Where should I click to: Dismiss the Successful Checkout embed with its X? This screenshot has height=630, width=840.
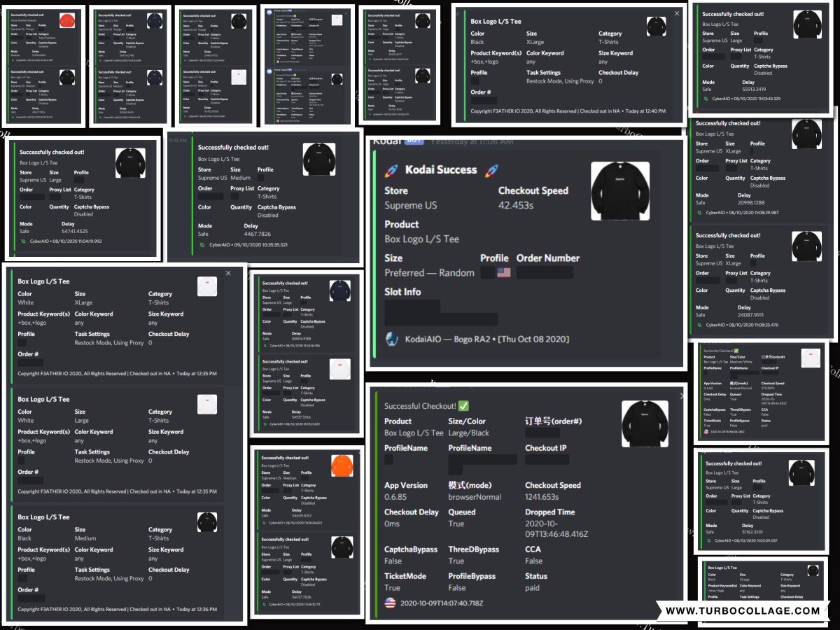click(682, 395)
